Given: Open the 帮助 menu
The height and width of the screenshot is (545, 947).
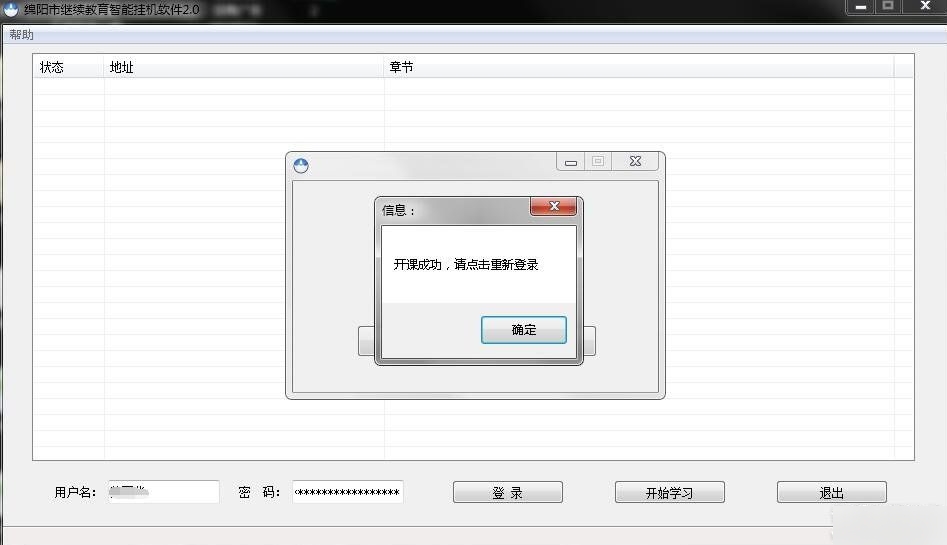Looking at the screenshot, I should tap(21, 34).
